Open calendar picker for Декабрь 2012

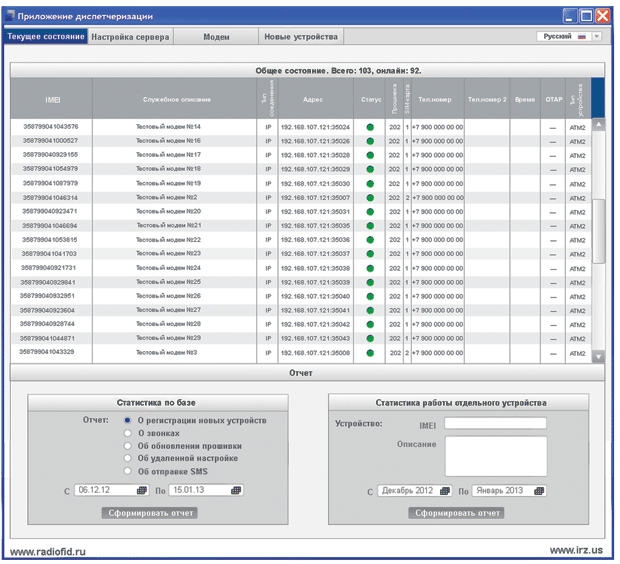tap(445, 491)
